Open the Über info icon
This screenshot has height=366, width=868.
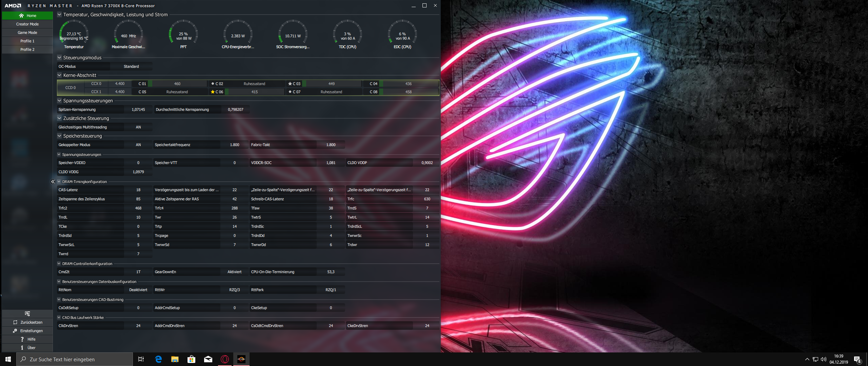point(22,348)
